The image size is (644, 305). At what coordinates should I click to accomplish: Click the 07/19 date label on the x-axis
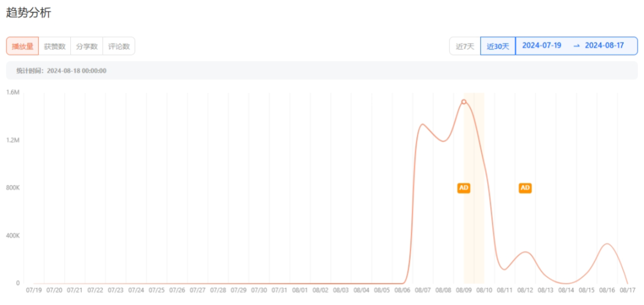[34, 291]
